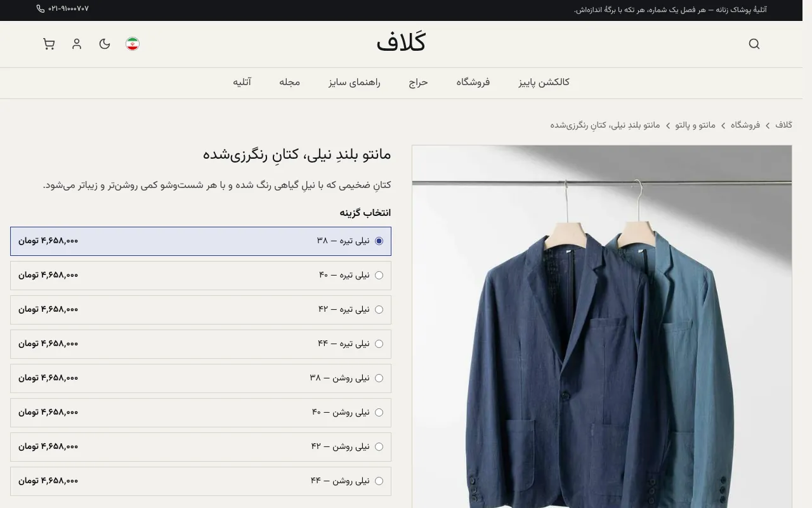Screen dimensions: 812x508
Task: Call phone number ۰۲۱-۹۱۰۰۰۷۰۷
Action: pos(68,9)
